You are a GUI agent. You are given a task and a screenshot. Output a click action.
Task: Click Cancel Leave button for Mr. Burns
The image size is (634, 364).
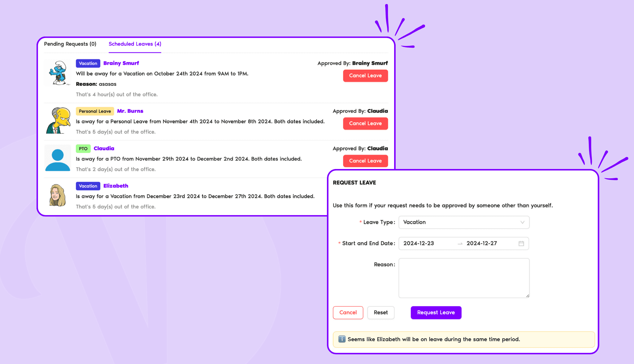click(x=365, y=123)
